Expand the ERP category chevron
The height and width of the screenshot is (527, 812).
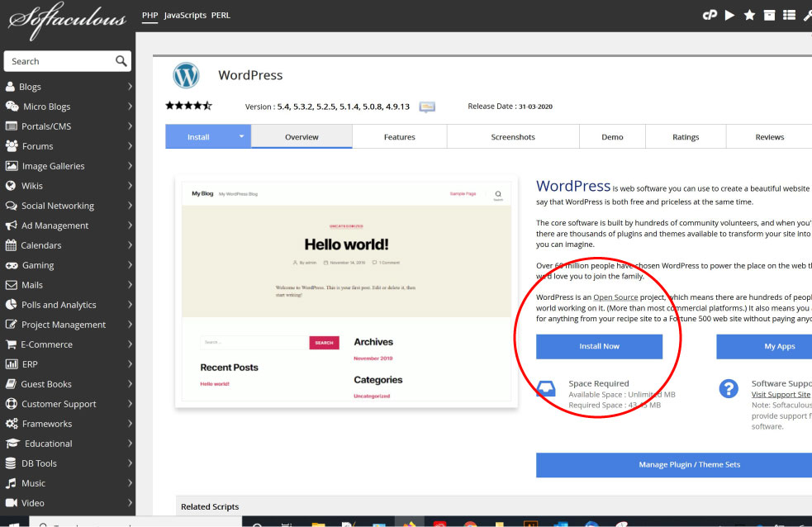130,364
